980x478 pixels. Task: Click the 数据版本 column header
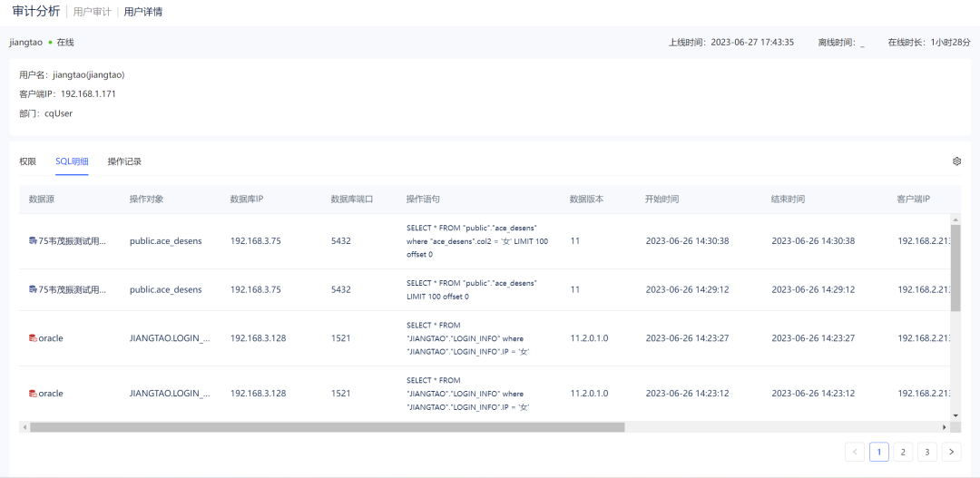coord(586,200)
